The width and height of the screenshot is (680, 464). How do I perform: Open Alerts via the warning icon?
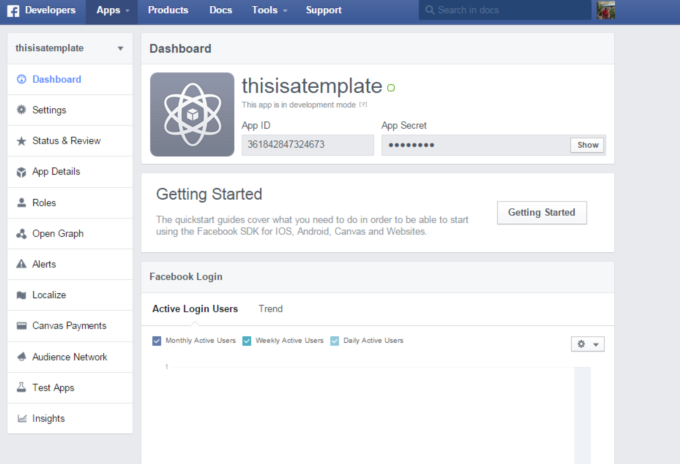22,265
